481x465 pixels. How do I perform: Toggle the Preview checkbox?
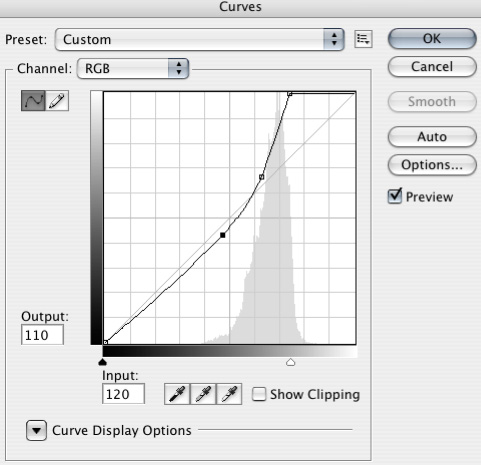click(x=395, y=196)
